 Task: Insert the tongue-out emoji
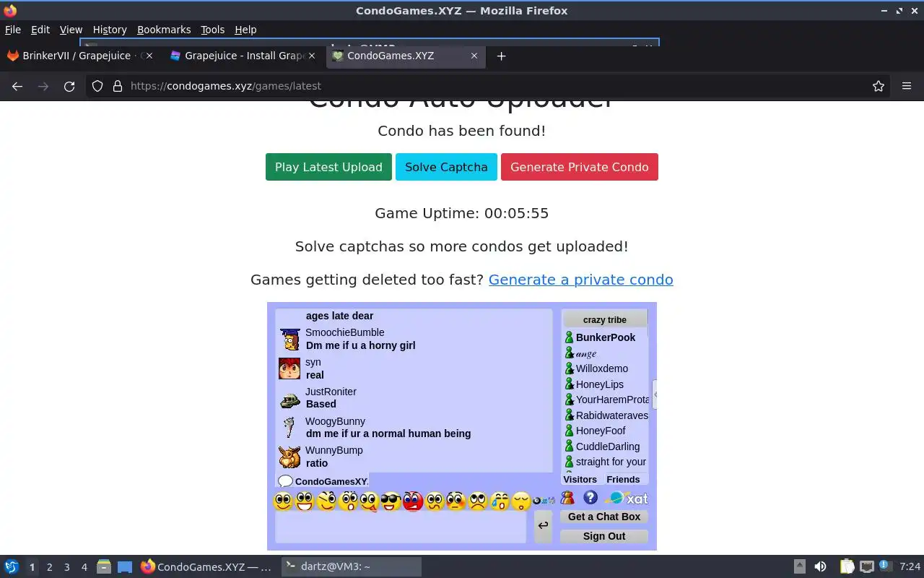370,501
